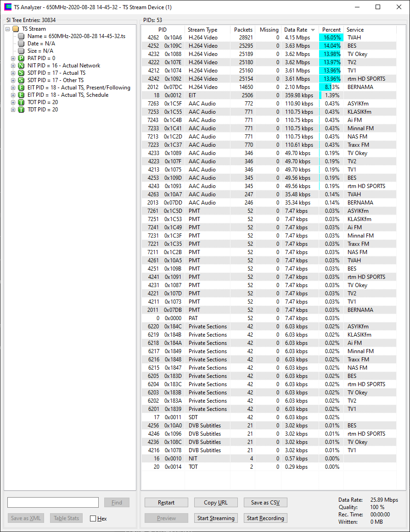Click the Start Recording button

coord(265,518)
